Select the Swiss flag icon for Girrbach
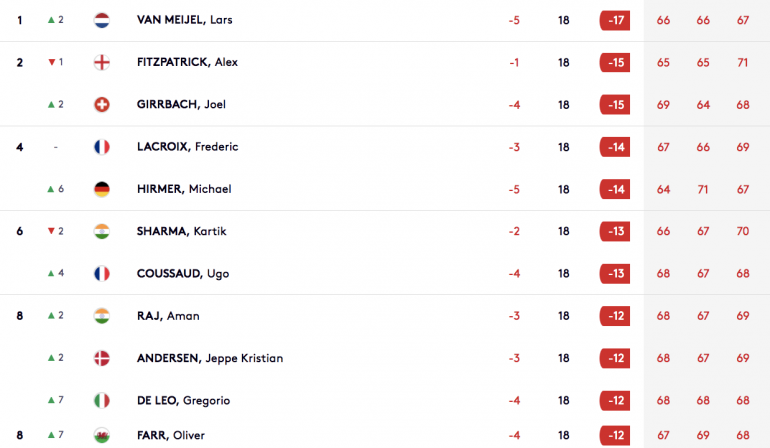 coord(102,105)
